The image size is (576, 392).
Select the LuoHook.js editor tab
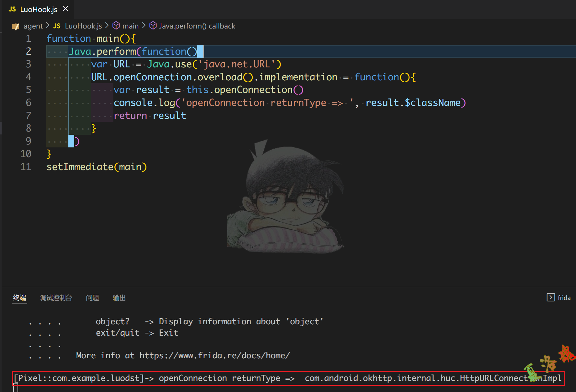coord(38,9)
